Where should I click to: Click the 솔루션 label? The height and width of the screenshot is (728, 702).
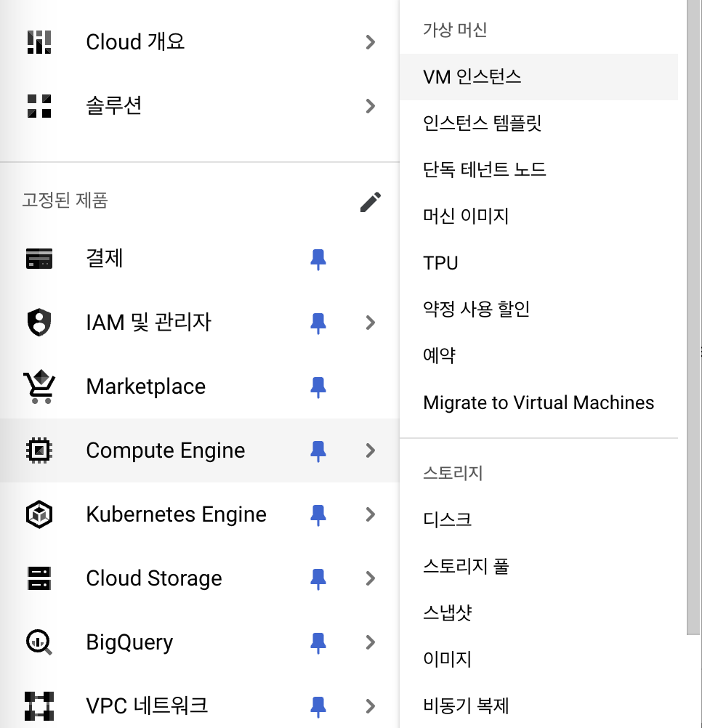tap(114, 105)
